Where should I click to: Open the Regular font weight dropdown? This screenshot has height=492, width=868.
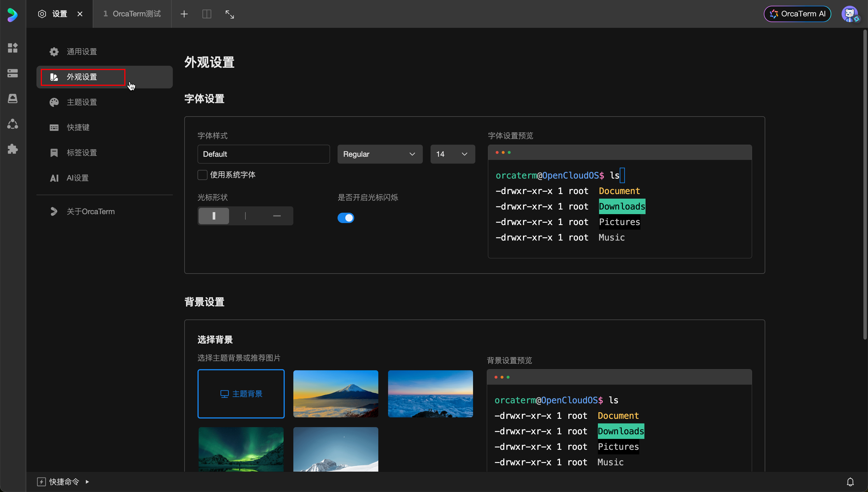380,154
